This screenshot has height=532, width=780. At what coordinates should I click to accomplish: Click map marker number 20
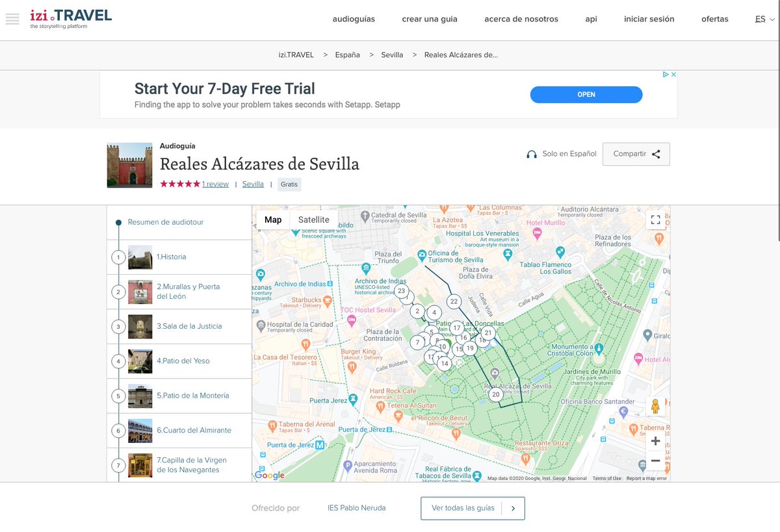click(x=496, y=394)
